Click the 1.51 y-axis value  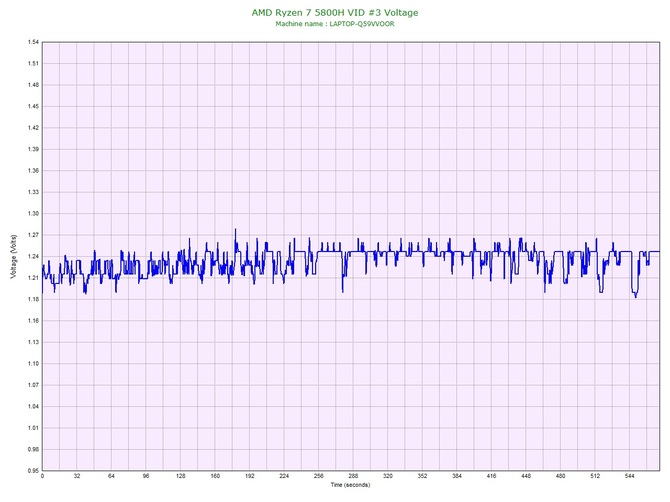tap(33, 64)
